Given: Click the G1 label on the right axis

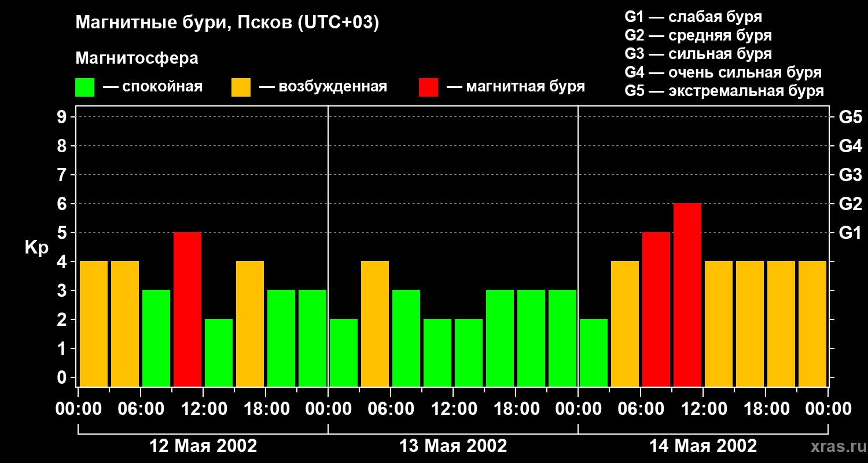Looking at the screenshot, I should tap(850, 233).
